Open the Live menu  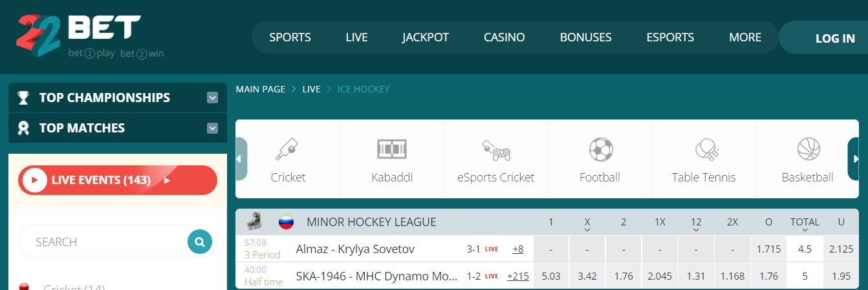click(356, 37)
